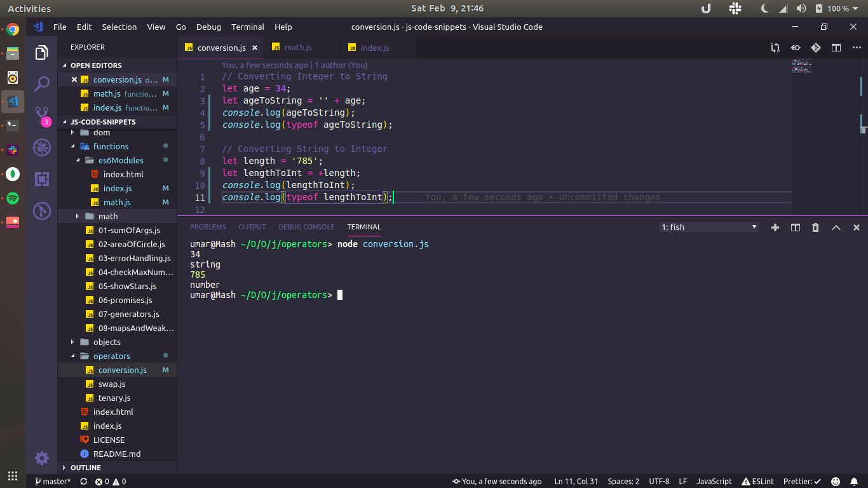Image resolution: width=868 pixels, height=488 pixels.
Task: Split the editor to the right
Action: (836, 48)
